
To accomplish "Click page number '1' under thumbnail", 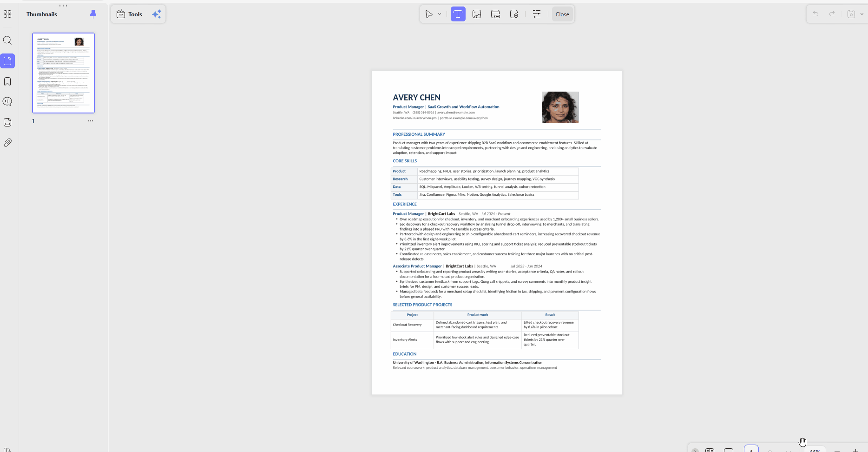I will (33, 121).
